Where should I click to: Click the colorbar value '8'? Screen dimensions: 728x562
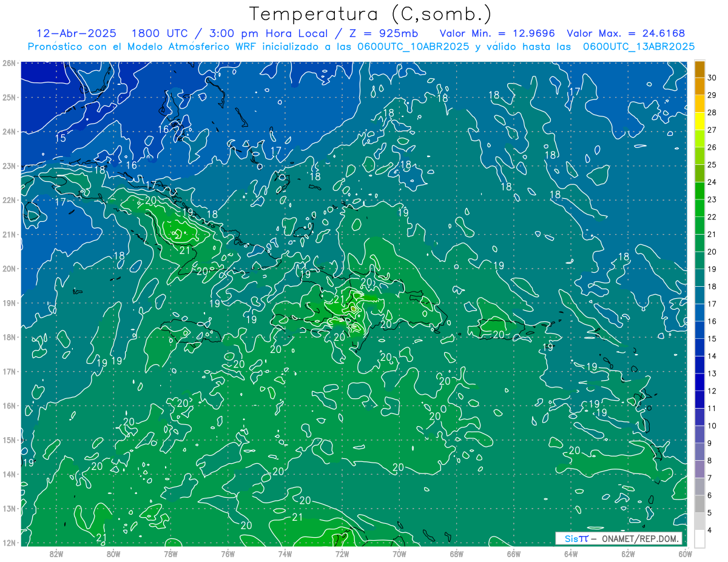click(x=710, y=461)
